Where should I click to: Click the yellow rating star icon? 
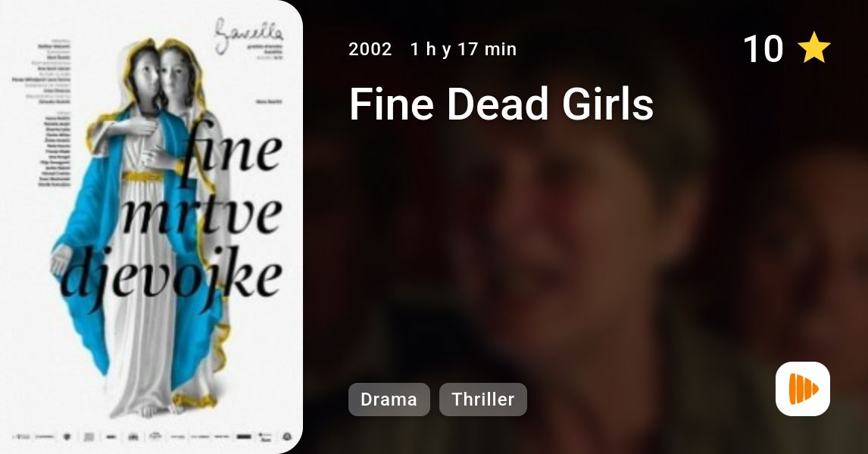814,48
